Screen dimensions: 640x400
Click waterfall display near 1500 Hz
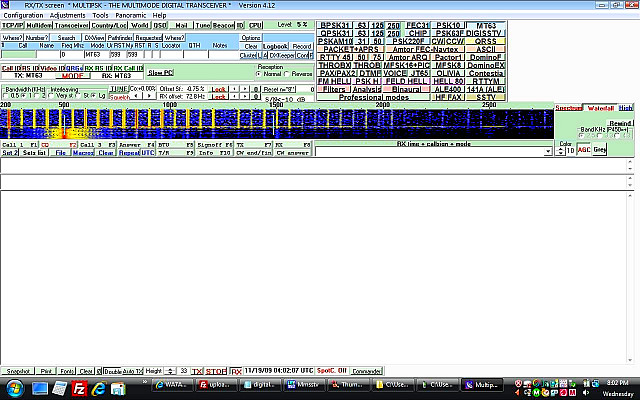pyautogui.click(x=276, y=124)
